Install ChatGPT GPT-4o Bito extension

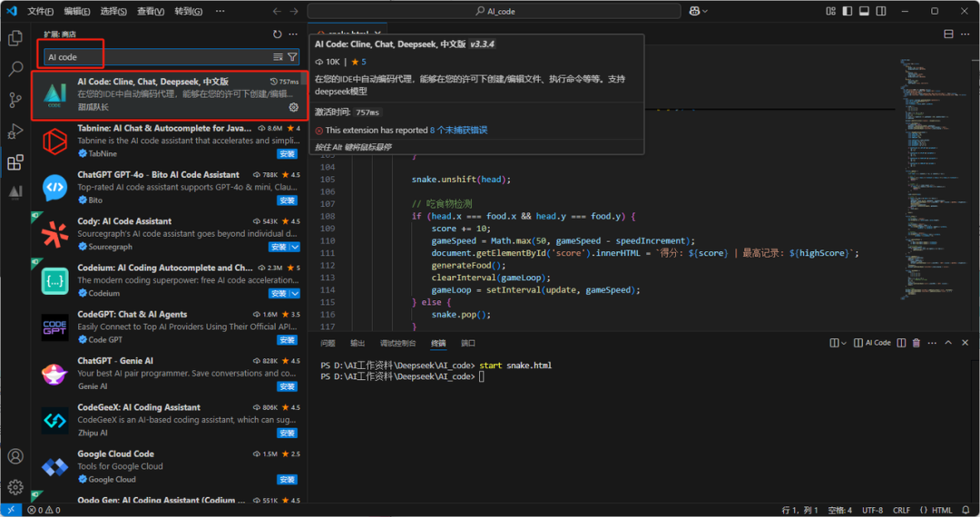tap(288, 200)
